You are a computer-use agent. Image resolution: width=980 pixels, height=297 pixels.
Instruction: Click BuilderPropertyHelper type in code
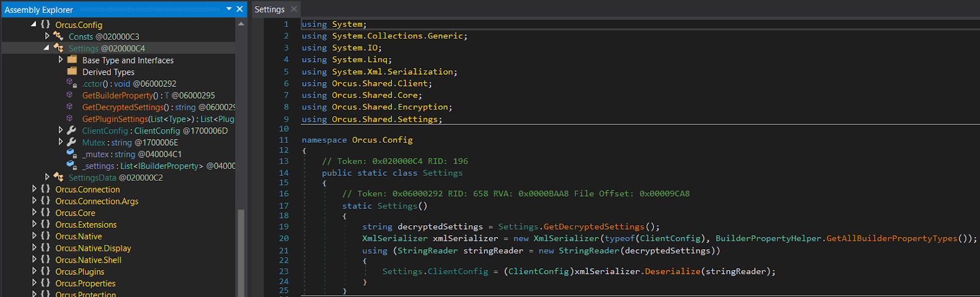[x=768, y=238]
